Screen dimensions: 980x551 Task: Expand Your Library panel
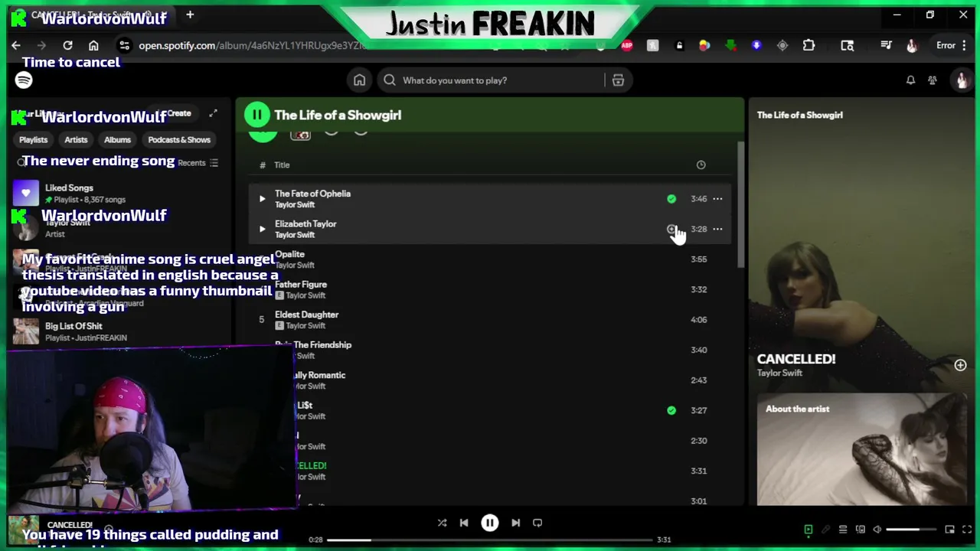click(x=213, y=113)
